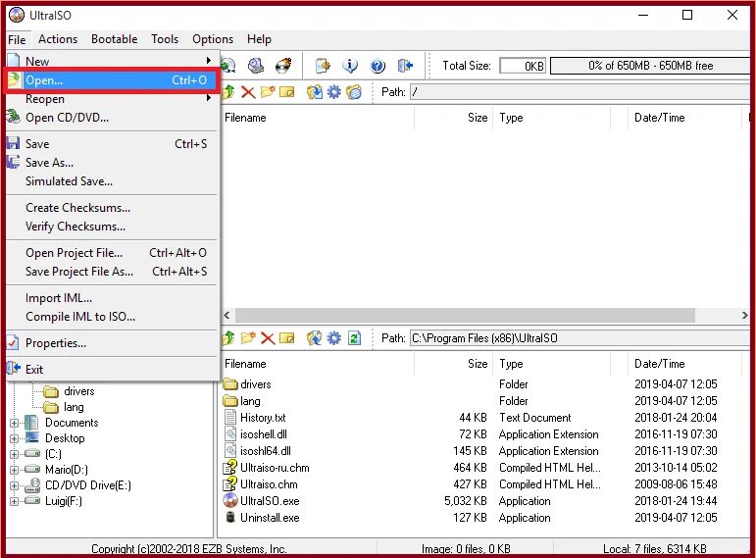The image size is (756, 558).
Task: Click gear icon in local pane toolbar
Action: [333, 338]
